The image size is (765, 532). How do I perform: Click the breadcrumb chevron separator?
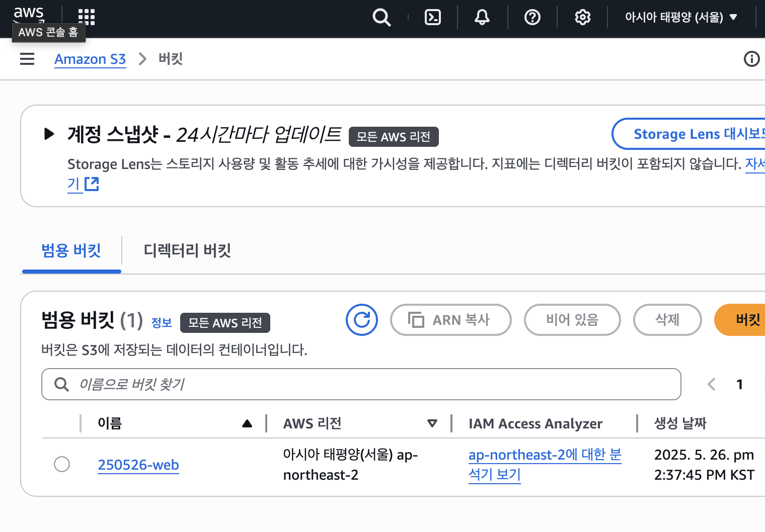(142, 59)
